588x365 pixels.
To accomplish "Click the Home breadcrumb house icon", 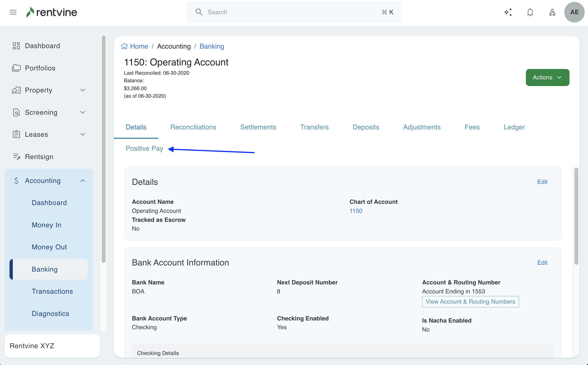I will [124, 46].
